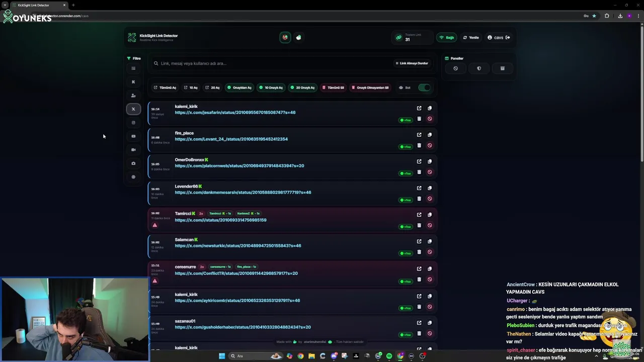Toggle the Bot switch
The image size is (644, 362).
click(424, 87)
